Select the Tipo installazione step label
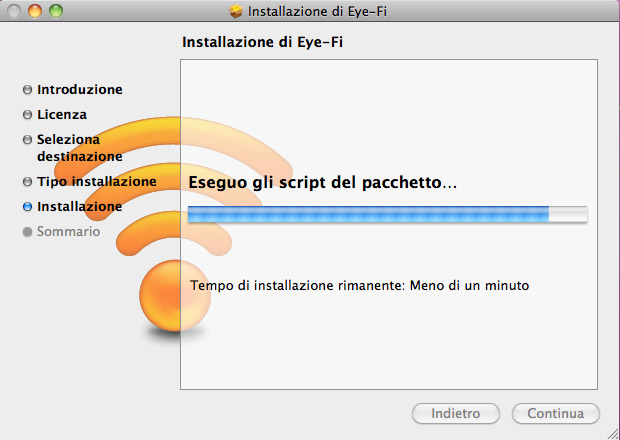This screenshot has height=440, width=620. [x=97, y=181]
